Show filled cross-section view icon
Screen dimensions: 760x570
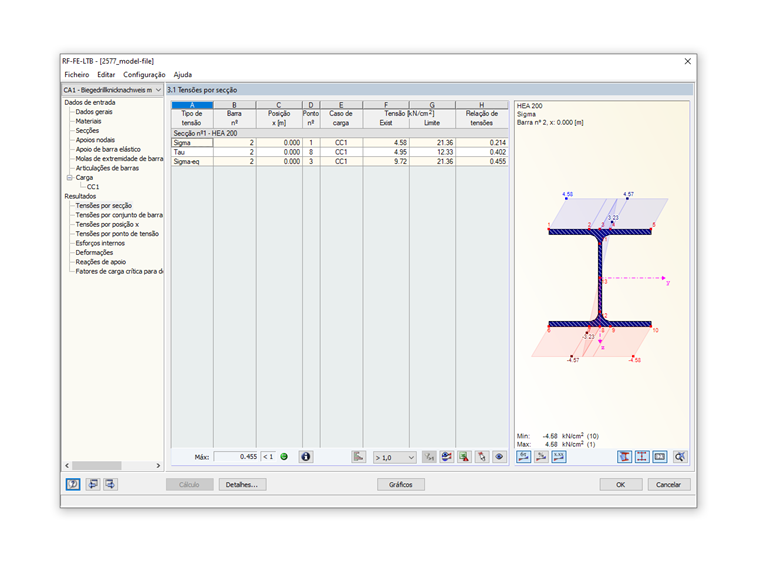click(x=624, y=457)
